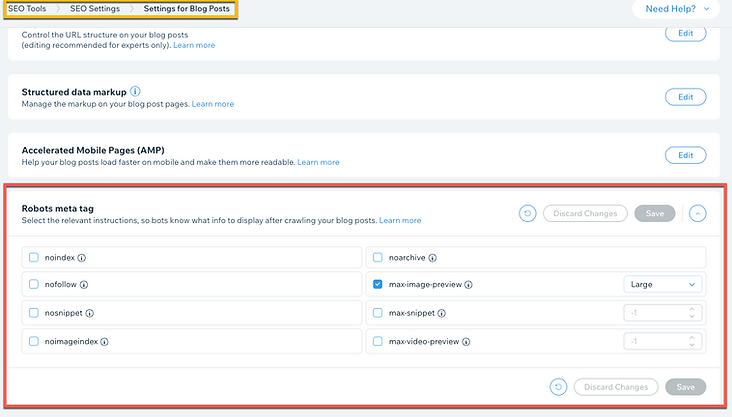
Task: Edit Accelerated Mobile Pages settings
Action: pos(685,155)
